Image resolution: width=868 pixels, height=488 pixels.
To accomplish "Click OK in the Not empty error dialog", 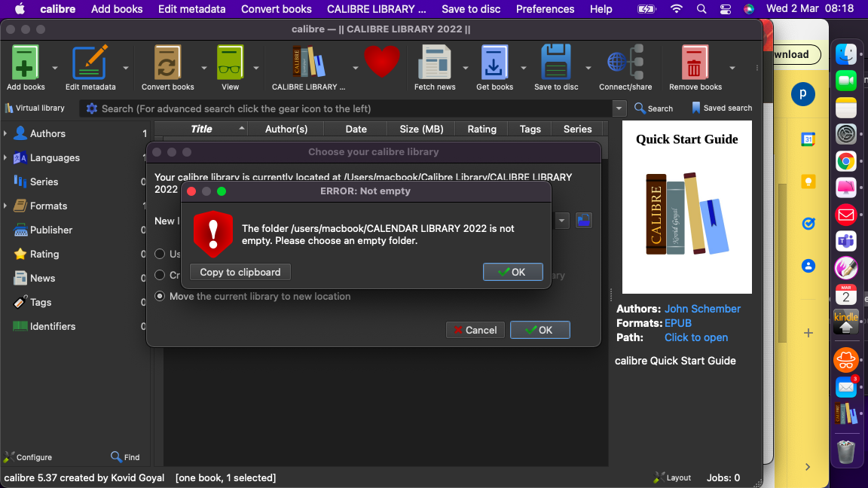I will pos(512,272).
